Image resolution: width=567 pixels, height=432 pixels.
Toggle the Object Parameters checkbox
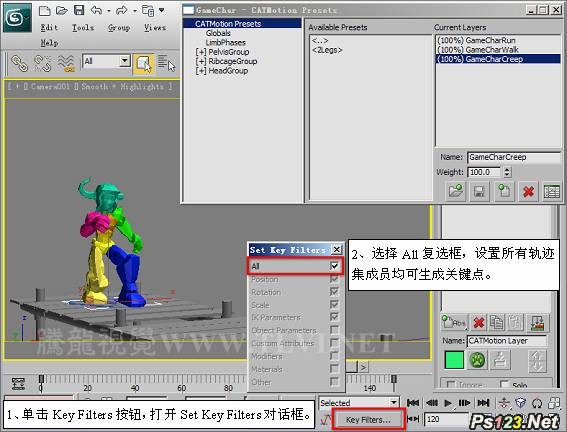click(x=334, y=330)
